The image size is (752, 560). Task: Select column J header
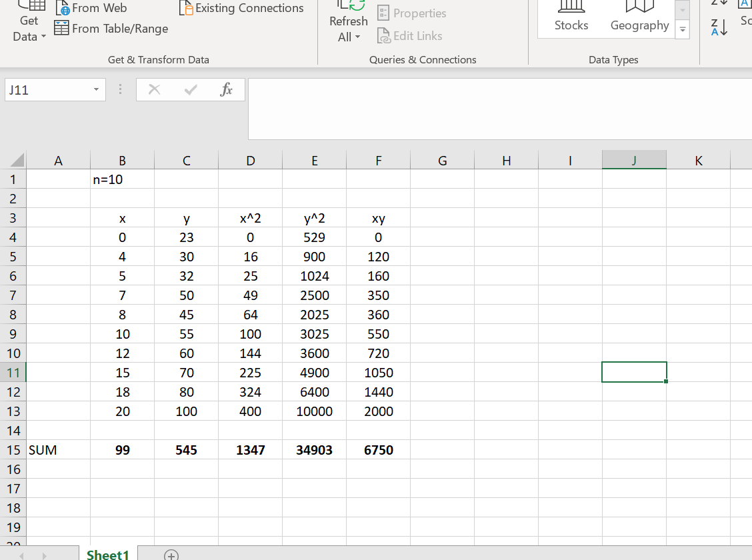[634, 160]
